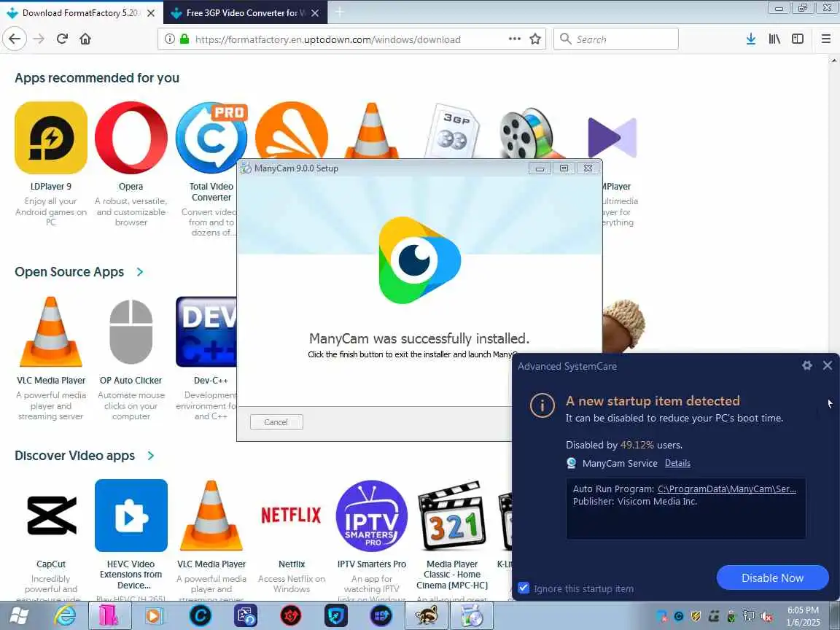Show site information icon in address bar
The width and height of the screenshot is (840, 630).
(169, 39)
